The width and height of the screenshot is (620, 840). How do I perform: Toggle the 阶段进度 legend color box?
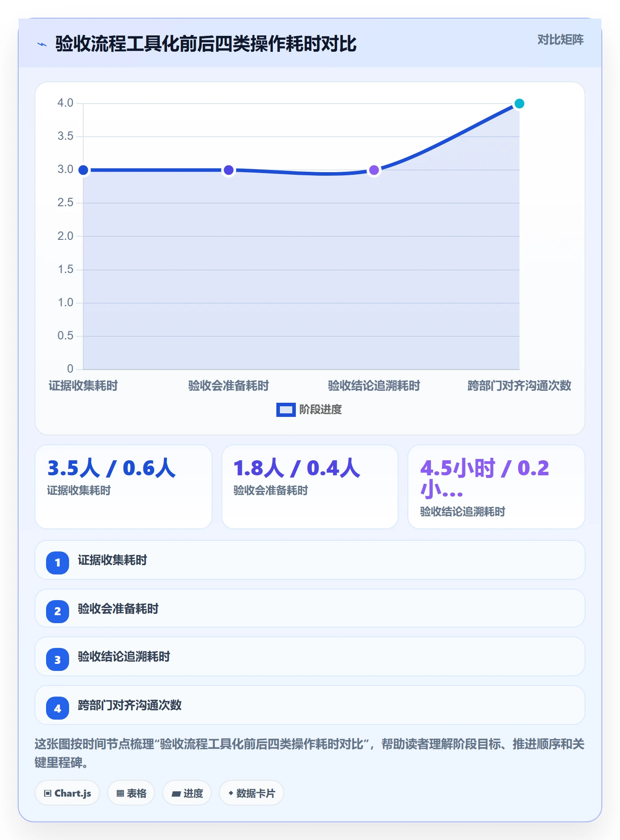(x=286, y=410)
